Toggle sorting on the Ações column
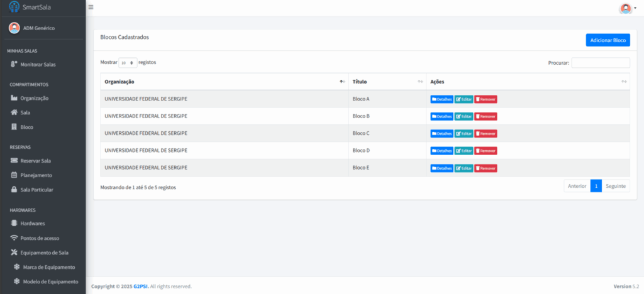644x294 pixels. pyautogui.click(x=528, y=82)
